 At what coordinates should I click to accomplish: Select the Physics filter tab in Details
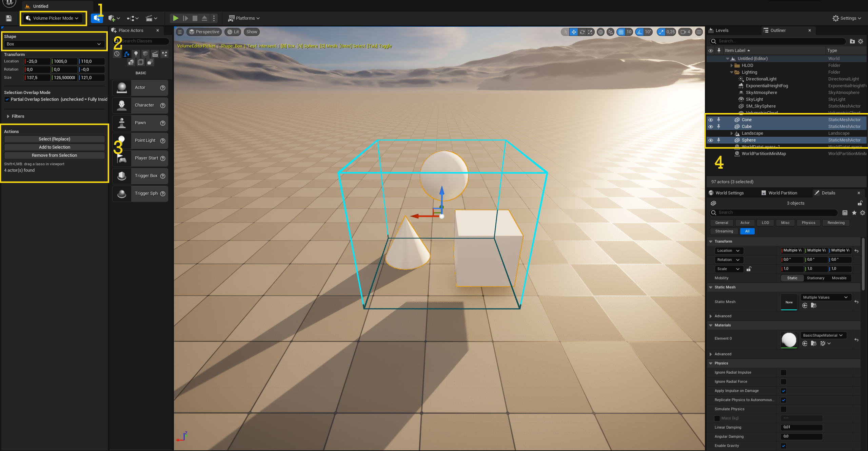808,223
